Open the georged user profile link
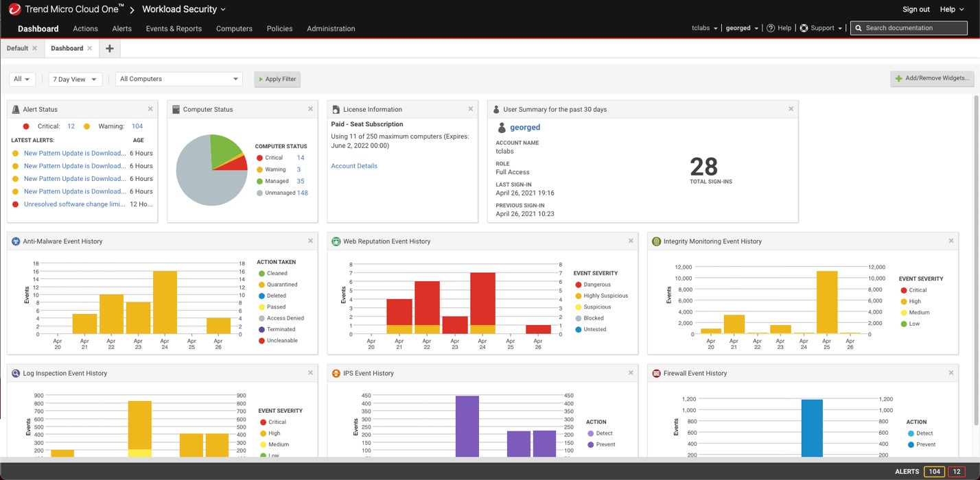 coord(525,128)
